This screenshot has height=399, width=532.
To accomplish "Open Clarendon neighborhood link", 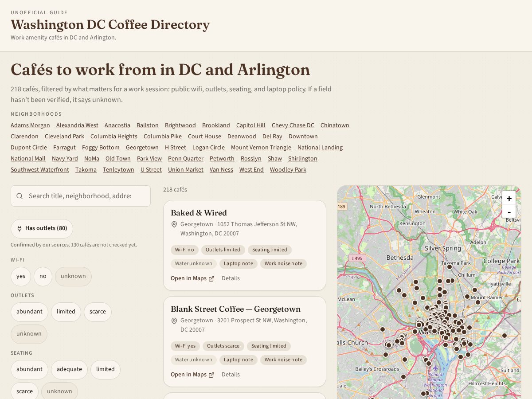I will [x=24, y=137].
